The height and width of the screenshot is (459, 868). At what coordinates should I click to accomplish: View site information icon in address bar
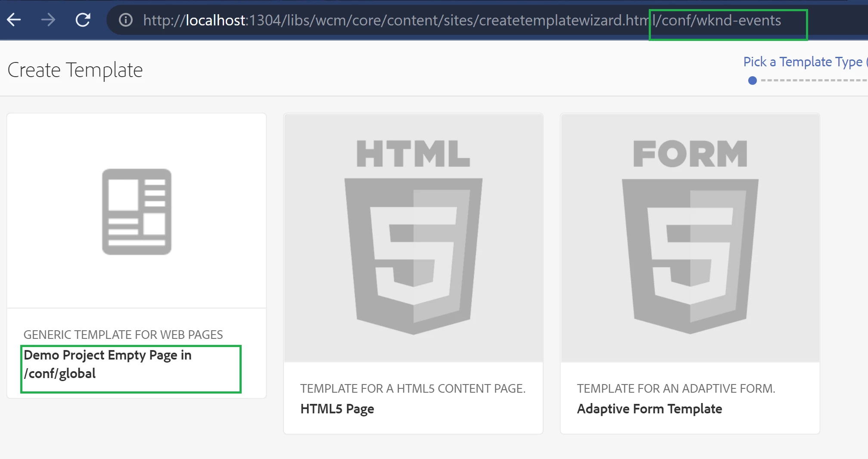point(125,20)
